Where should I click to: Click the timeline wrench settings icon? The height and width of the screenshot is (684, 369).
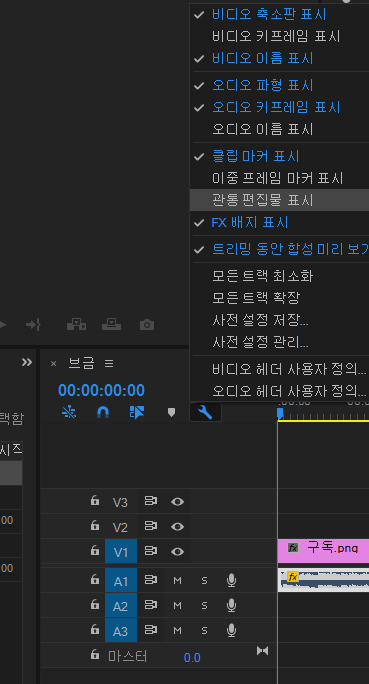205,412
